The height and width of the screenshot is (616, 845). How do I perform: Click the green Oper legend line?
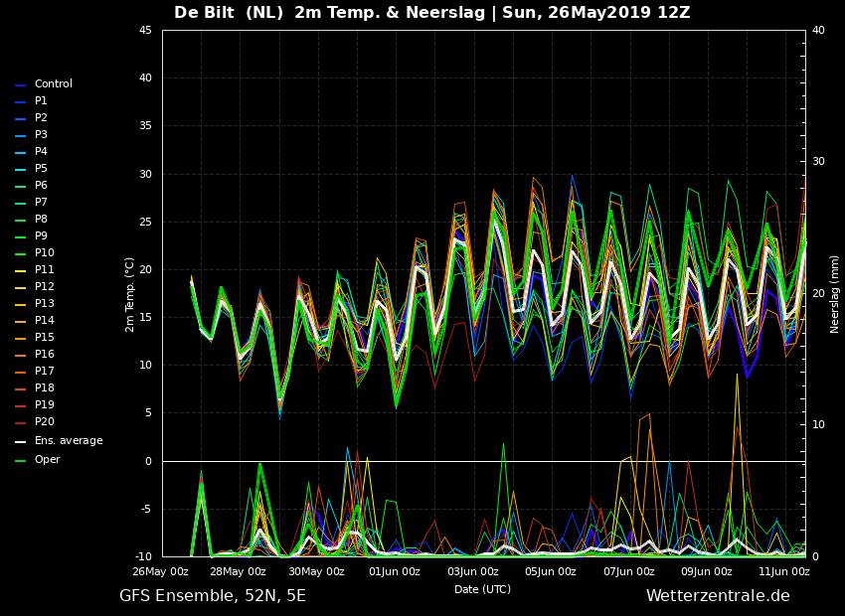click(x=21, y=460)
